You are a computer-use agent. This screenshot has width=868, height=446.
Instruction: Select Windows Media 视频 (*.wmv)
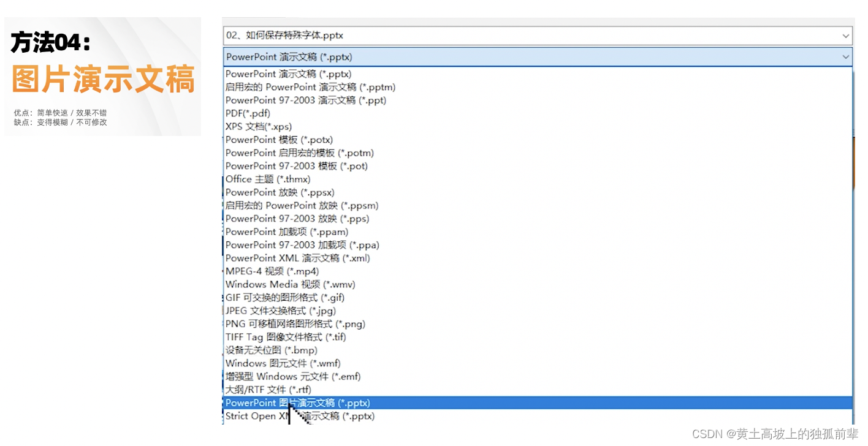pos(538,284)
